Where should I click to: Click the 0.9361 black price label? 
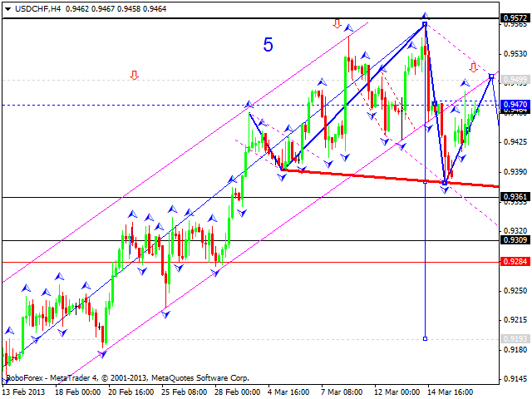click(514, 197)
